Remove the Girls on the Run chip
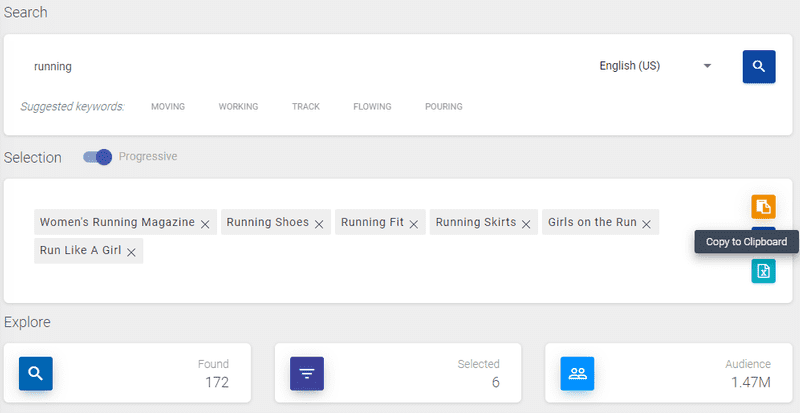The width and height of the screenshot is (800, 413). [x=646, y=224]
